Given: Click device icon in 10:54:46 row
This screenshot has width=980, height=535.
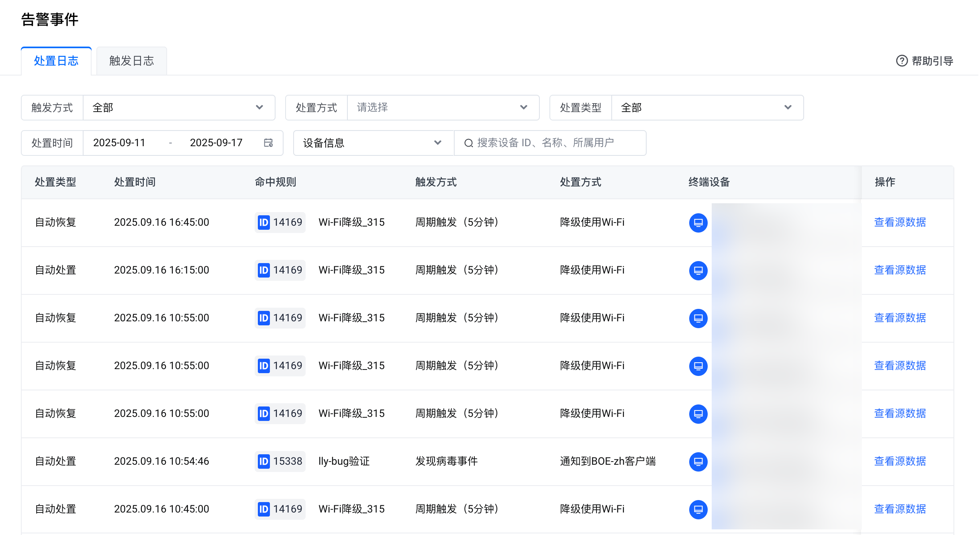Looking at the screenshot, I should click(698, 461).
